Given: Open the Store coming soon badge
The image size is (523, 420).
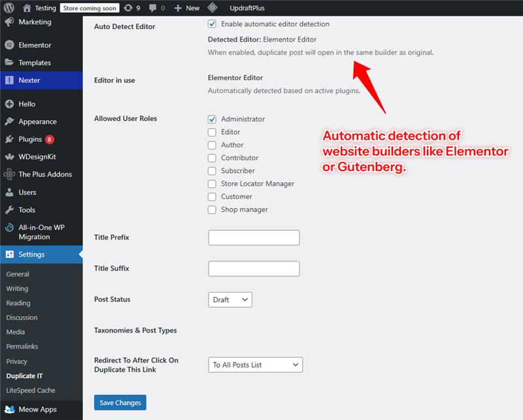Looking at the screenshot, I should [x=90, y=8].
